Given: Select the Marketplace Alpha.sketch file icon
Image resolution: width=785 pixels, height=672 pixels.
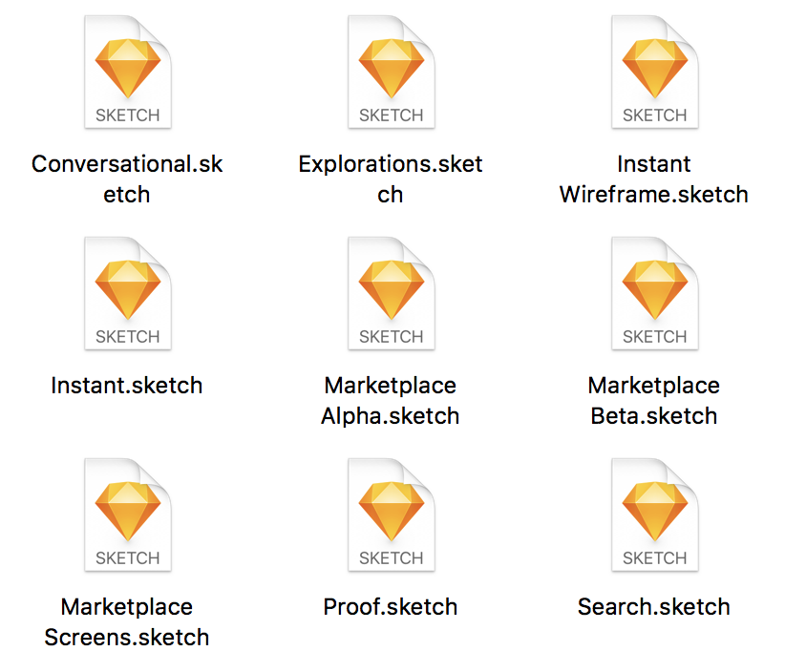Looking at the screenshot, I should tap(391, 294).
